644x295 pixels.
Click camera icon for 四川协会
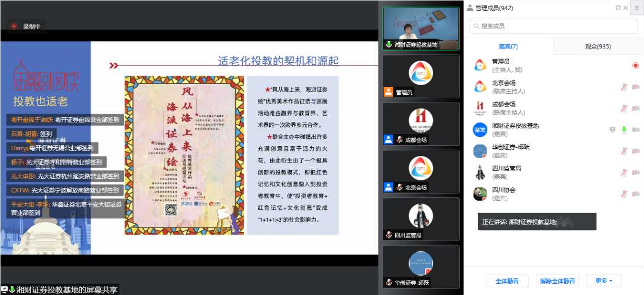coord(635,194)
